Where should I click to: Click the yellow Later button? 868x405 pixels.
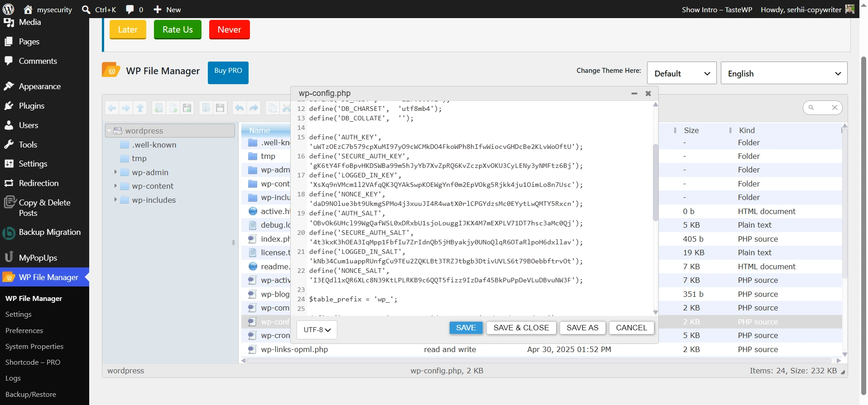[128, 29]
